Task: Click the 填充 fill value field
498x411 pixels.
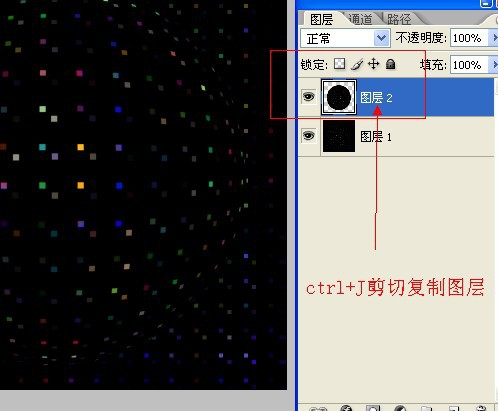Action: 469,65
